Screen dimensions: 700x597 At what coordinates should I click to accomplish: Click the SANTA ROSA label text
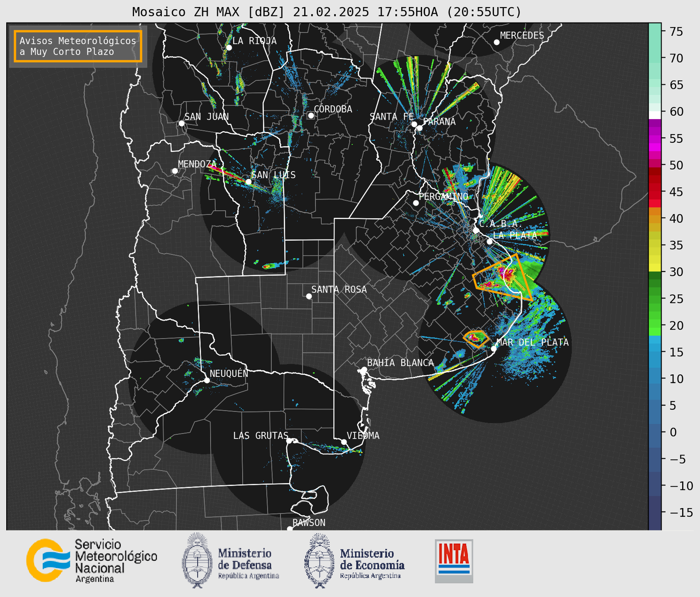pos(339,289)
